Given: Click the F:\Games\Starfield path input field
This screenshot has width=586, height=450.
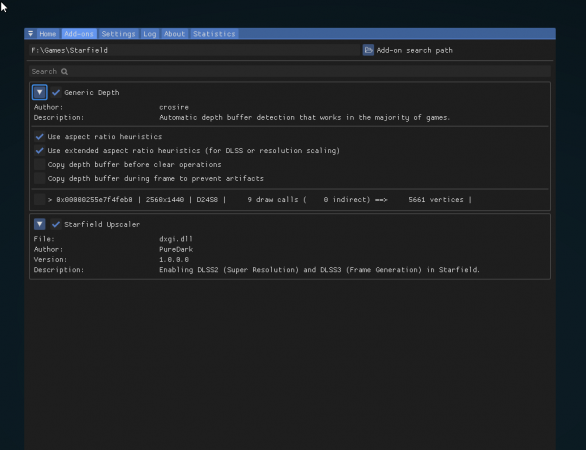Looking at the screenshot, I should pos(194,50).
